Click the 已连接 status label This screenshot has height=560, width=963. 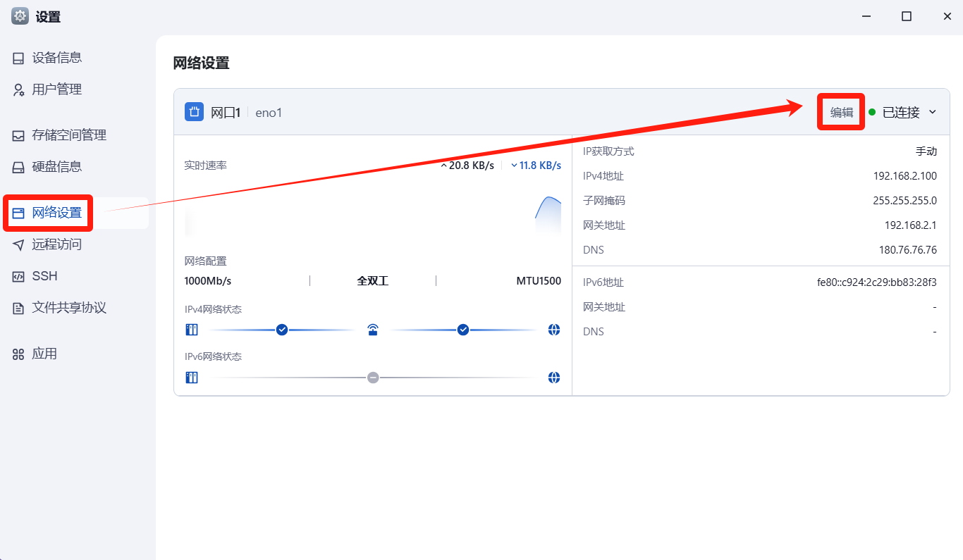pos(900,113)
